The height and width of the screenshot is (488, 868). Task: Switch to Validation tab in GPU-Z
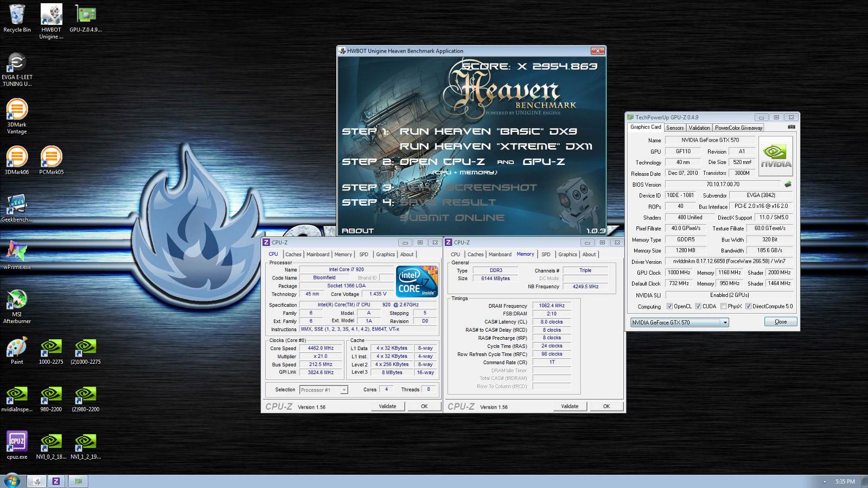(699, 128)
